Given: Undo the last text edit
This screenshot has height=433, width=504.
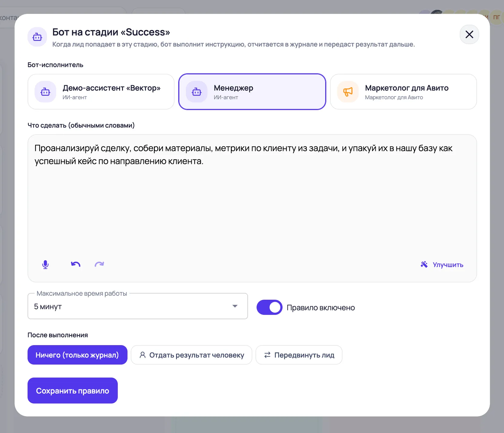Looking at the screenshot, I should [x=76, y=264].
